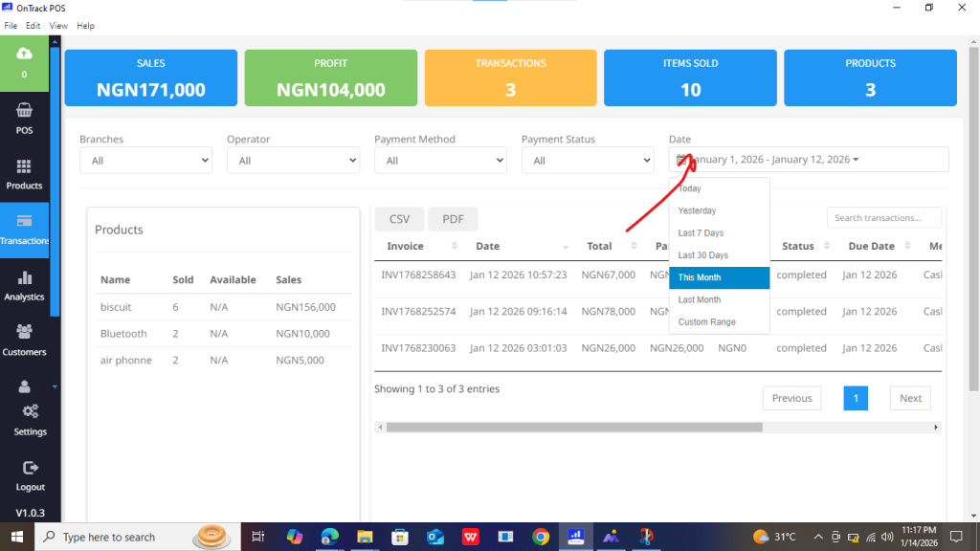
Task: Open the Analytics bar chart icon
Action: click(24, 278)
